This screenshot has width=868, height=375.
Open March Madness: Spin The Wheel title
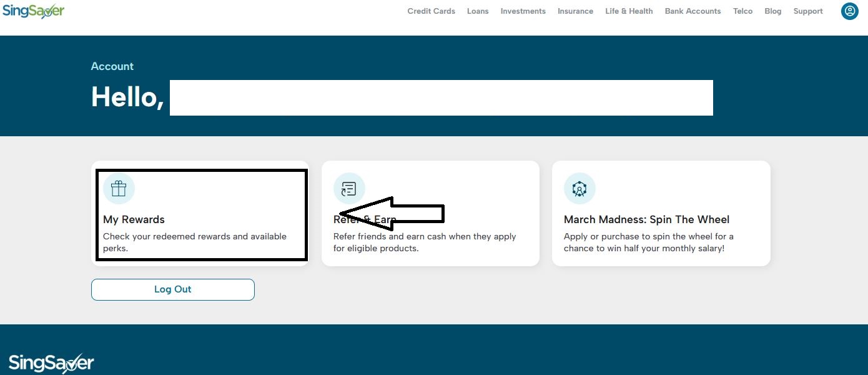point(647,219)
